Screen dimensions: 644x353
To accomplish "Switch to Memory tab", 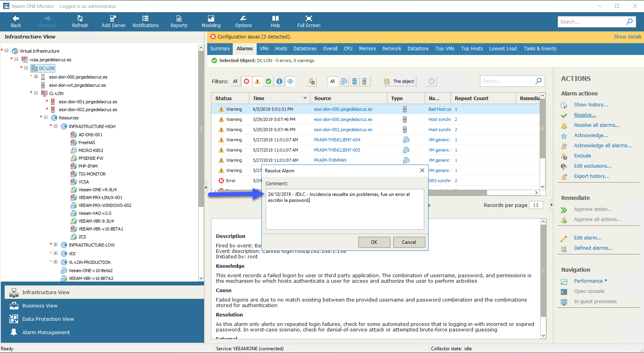I will click(367, 49).
